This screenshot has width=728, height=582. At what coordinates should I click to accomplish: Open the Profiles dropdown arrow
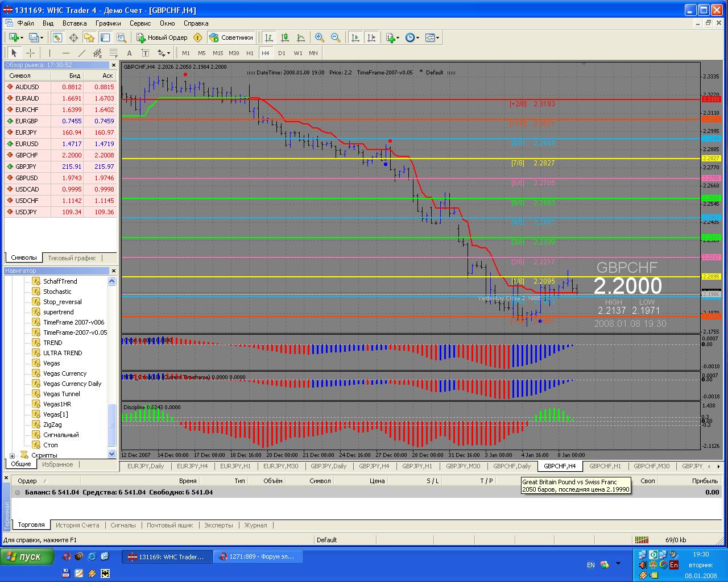point(42,38)
